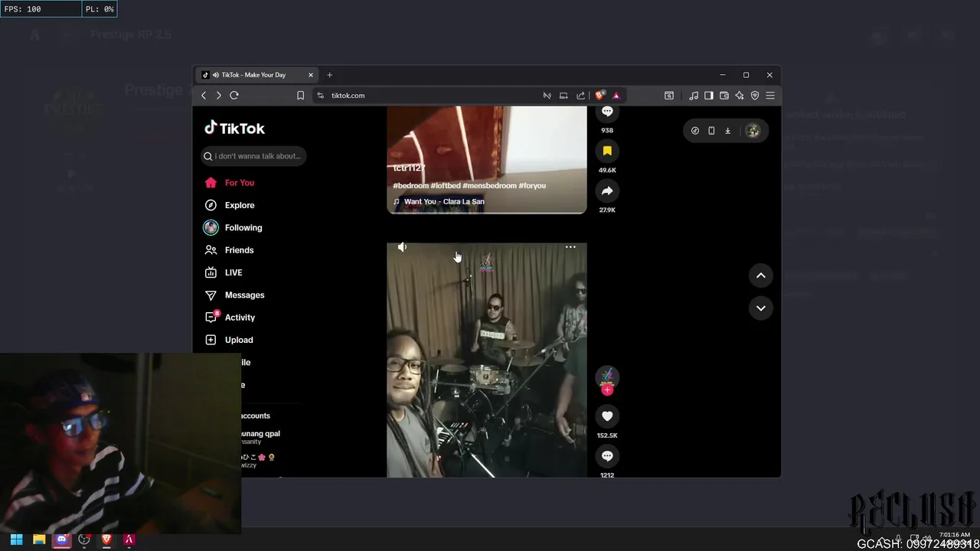This screenshot has height=551, width=980.
Task: Click the #mensbedroom hashtag
Action: point(489,186)
